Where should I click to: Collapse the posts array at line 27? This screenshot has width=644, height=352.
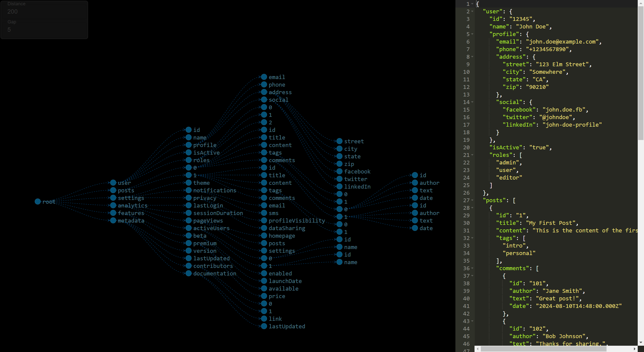473,200
